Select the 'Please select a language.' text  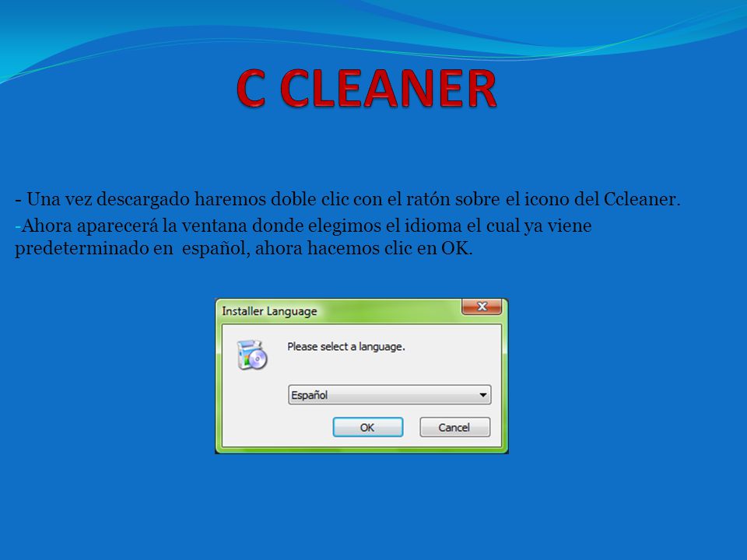click(345, 347)
